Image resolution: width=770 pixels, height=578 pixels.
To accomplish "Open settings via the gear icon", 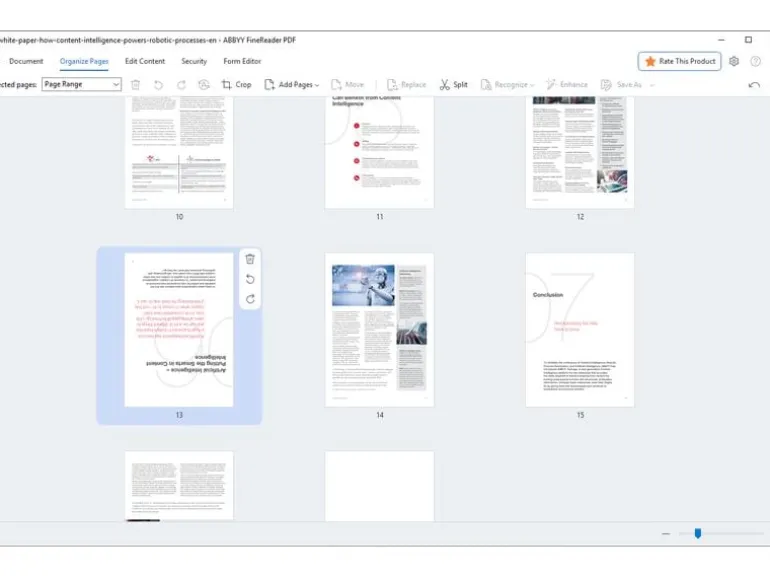I will [734, 61].
